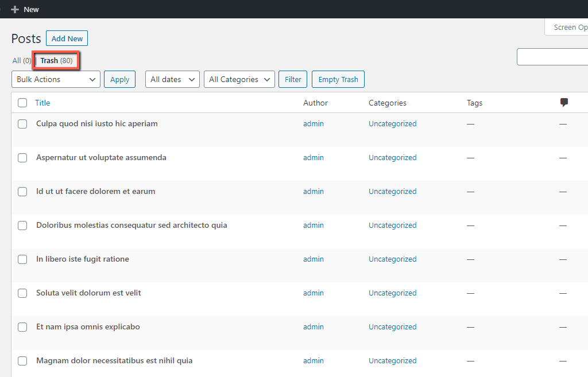Click the Empty Trash button

tap(338, 79)
